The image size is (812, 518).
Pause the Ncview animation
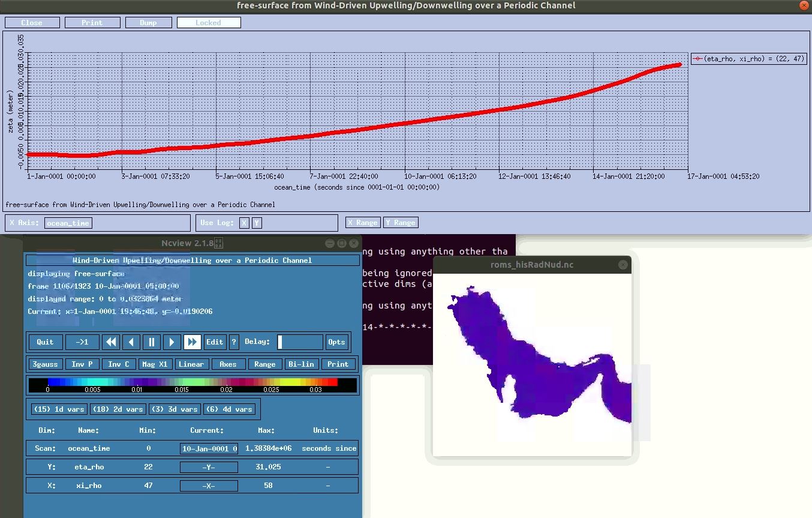click(x=151, y=342)
